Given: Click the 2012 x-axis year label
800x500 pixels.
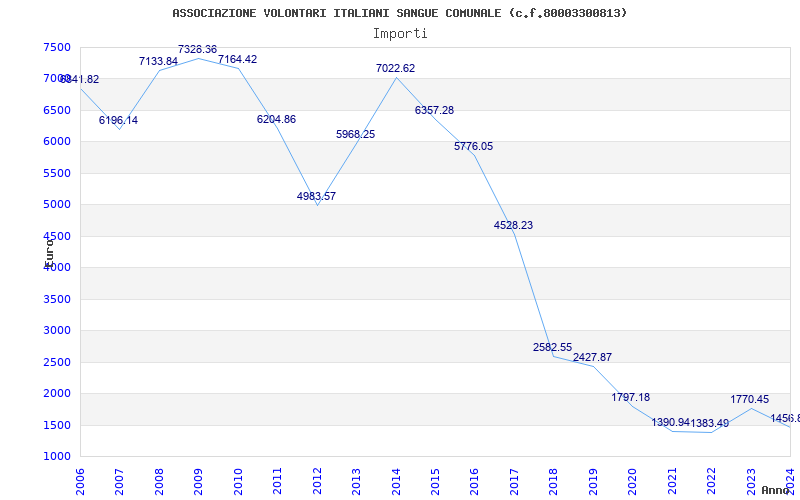Looking at the screenshot, I should click(317, 482).
